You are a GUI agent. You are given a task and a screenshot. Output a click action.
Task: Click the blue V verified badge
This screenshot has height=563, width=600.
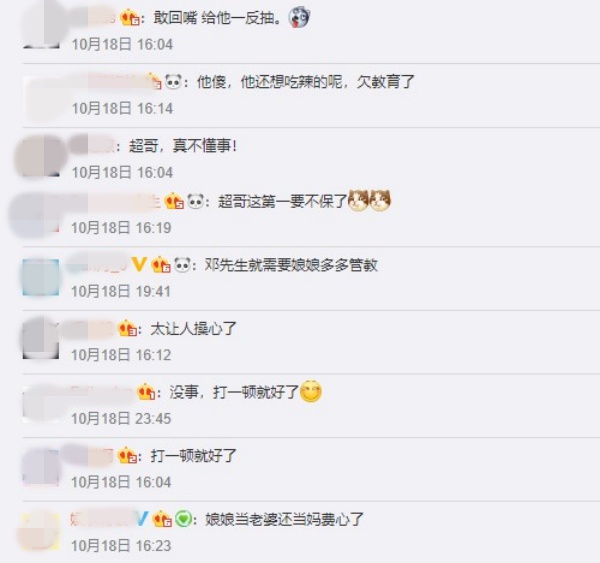[x=141, y=519]
